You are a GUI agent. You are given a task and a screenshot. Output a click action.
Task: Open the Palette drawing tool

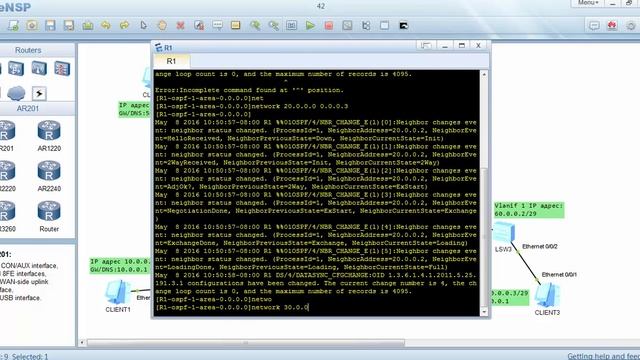[x=236, y=25]
